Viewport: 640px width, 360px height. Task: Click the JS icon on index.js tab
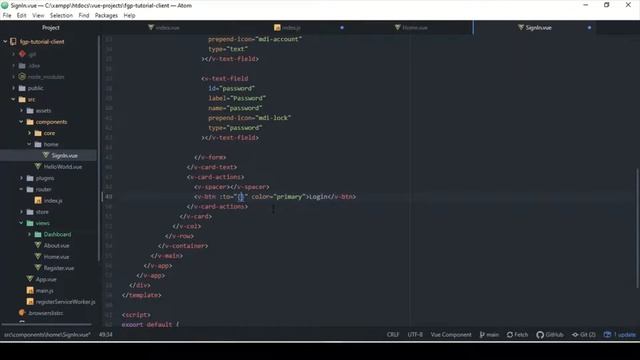(x=277, y=27)
